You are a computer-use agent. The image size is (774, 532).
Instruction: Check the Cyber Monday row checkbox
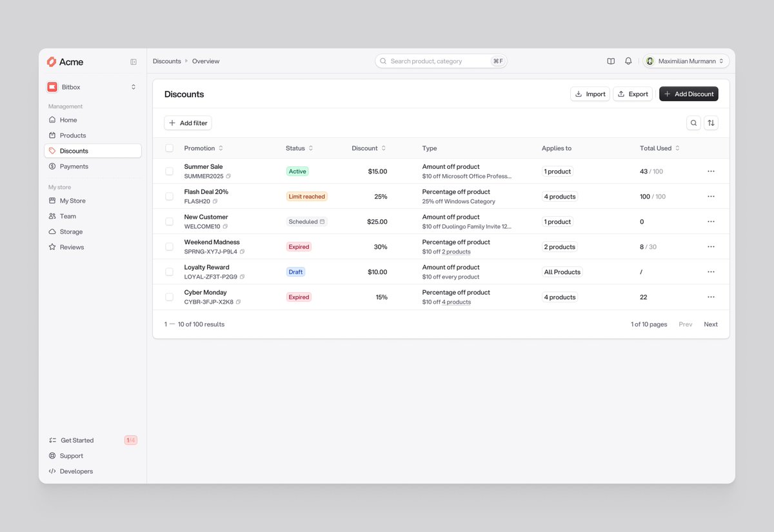coord(170,297)
